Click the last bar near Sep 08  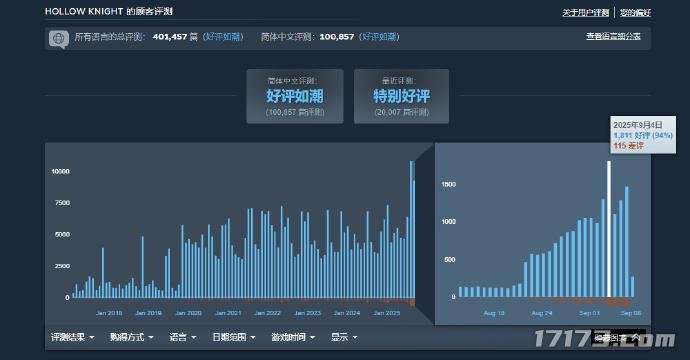click(633, 287)
